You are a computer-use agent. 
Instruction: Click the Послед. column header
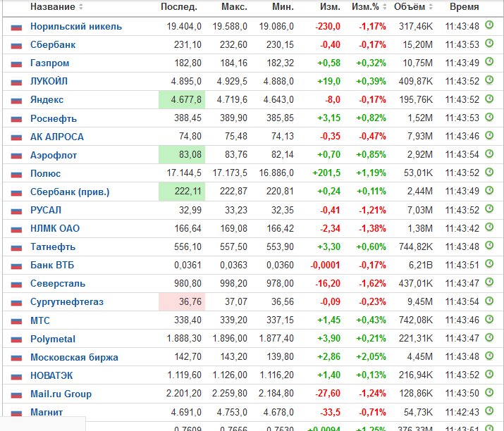tap(179, 7)
